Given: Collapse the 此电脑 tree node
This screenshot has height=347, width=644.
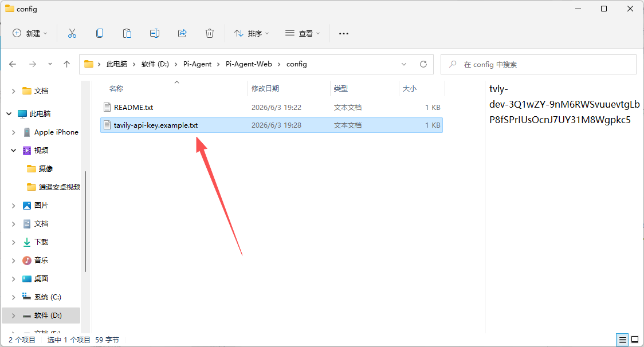Looking at the screenshot, I should [9, 114].
